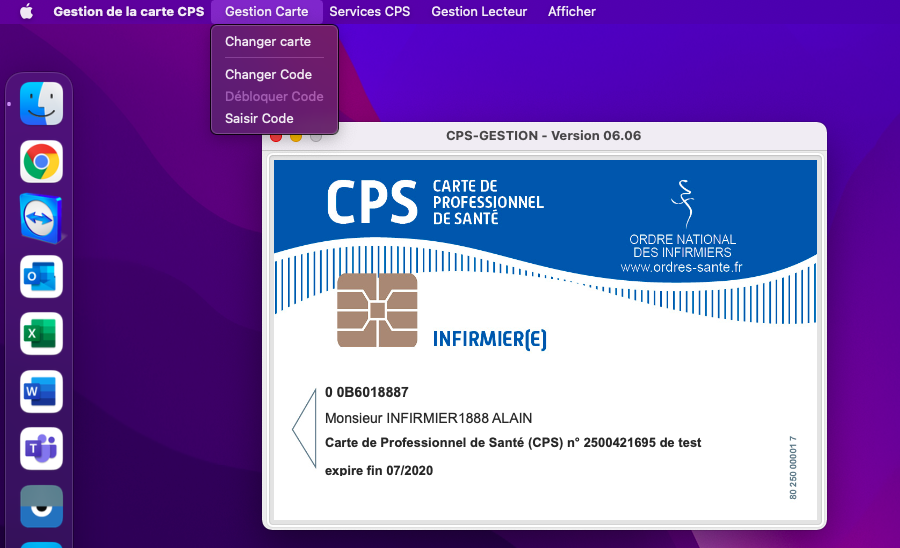Open TeamViewer in the dock
The height and width of the screenshot is (548, 900).
(41, 218)
